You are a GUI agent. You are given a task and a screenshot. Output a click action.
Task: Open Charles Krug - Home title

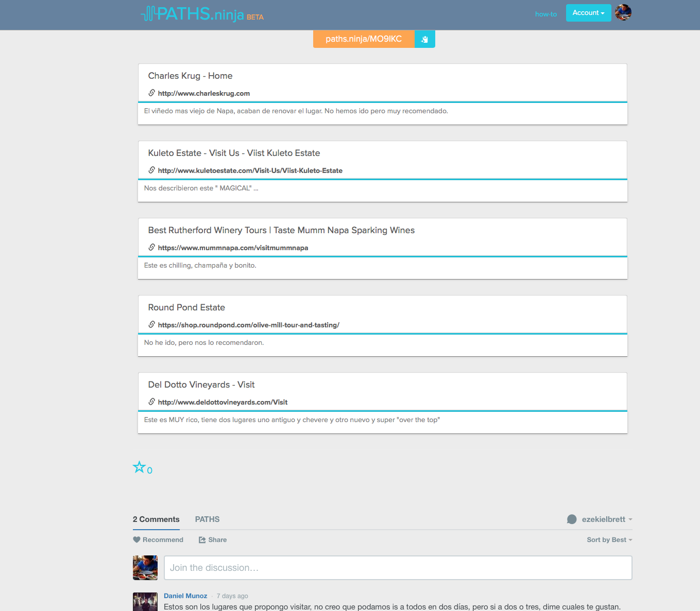(190, 76)
